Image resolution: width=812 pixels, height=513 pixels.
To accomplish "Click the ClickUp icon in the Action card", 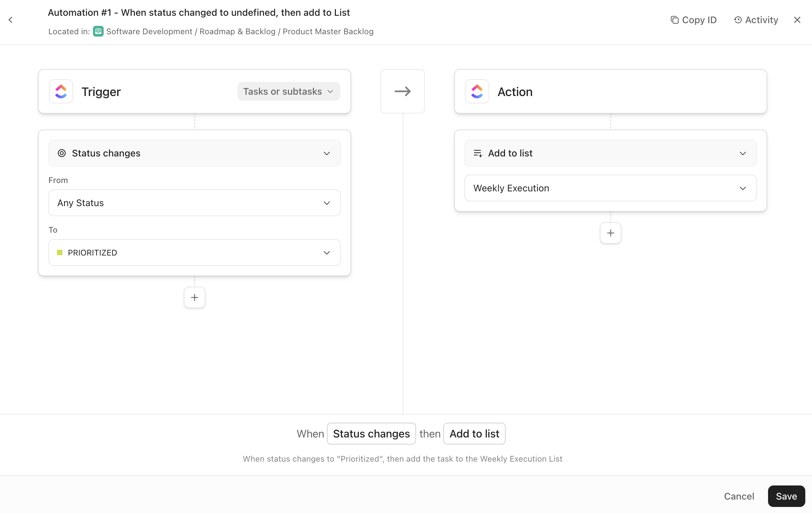I will tap(476, 91).
